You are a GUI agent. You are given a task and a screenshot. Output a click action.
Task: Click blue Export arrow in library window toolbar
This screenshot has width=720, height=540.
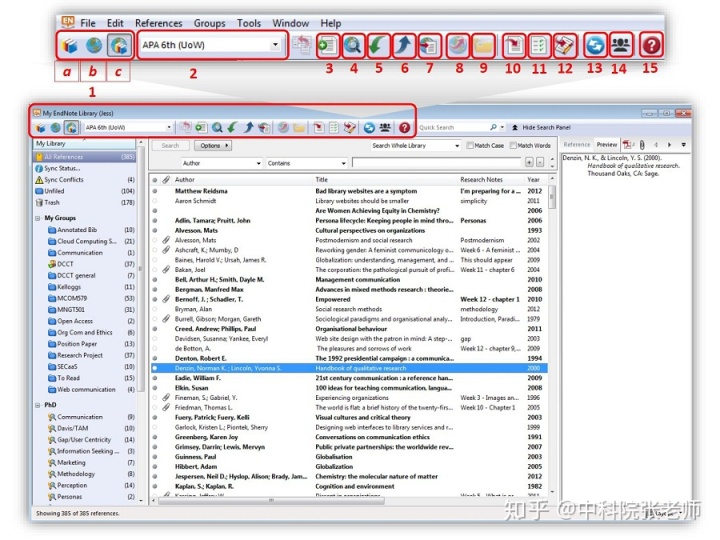248,128
